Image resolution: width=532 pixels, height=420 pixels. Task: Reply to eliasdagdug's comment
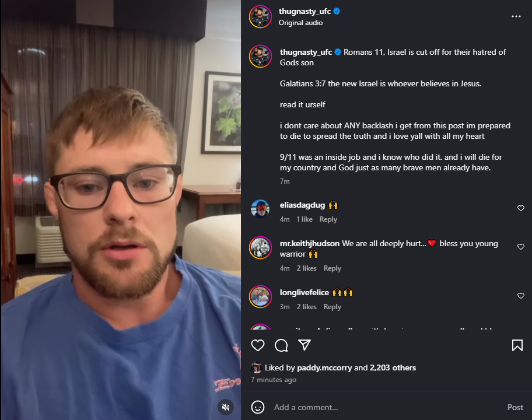(x=328, y=219)
